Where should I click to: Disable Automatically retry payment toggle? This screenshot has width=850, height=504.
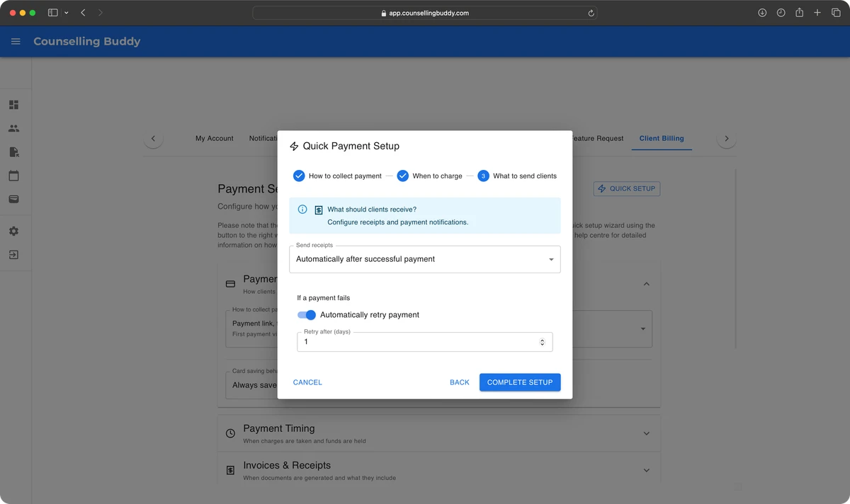click(307, 315)
